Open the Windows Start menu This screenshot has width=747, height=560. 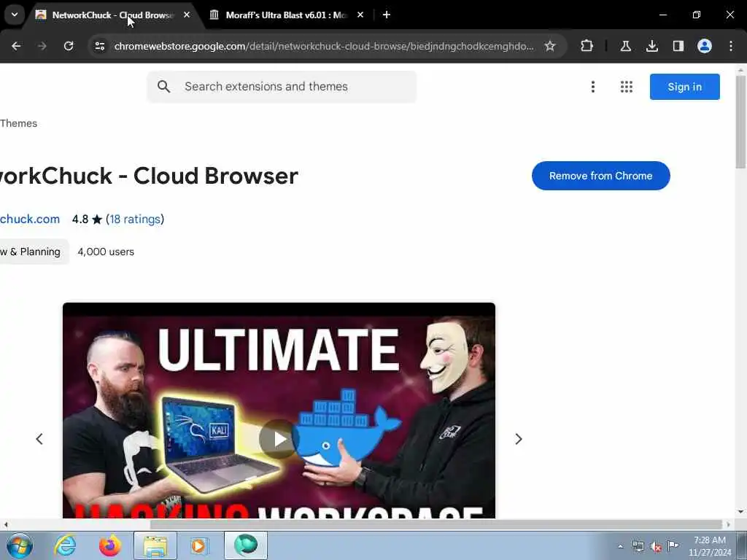(x=20, y=545)
